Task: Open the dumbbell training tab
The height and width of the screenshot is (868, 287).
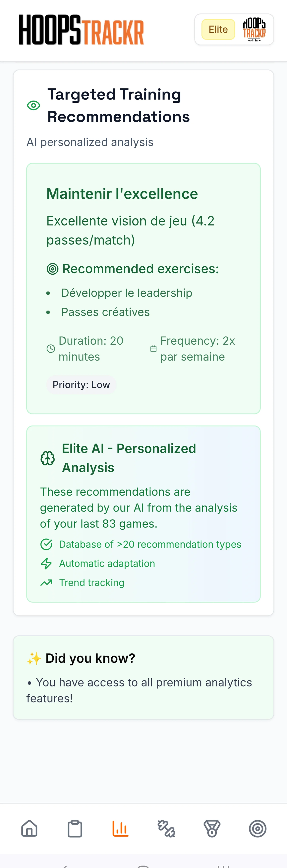Action: point(166,829)
